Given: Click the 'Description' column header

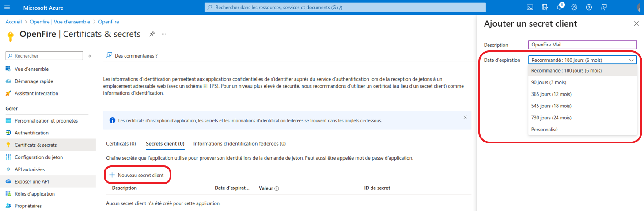Looking at the screenshot, I should click(124, 188).
